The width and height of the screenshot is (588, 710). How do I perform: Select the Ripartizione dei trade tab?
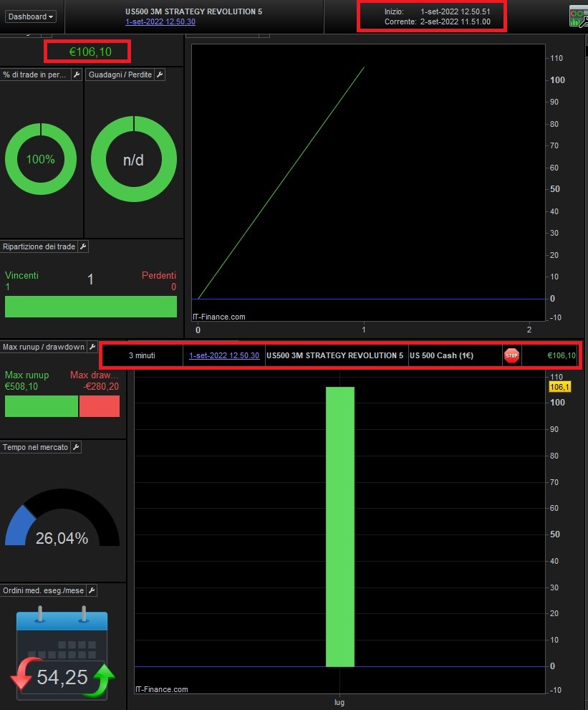coord(39,246)
